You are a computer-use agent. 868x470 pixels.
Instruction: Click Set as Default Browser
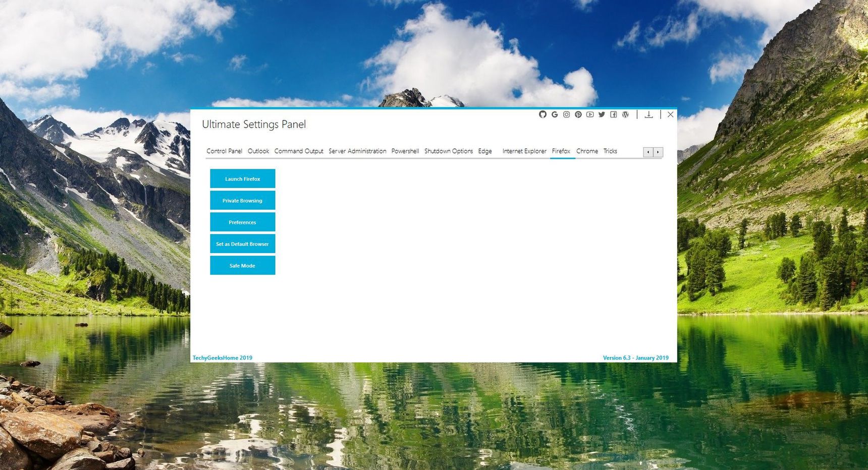(x=243, y=244)
